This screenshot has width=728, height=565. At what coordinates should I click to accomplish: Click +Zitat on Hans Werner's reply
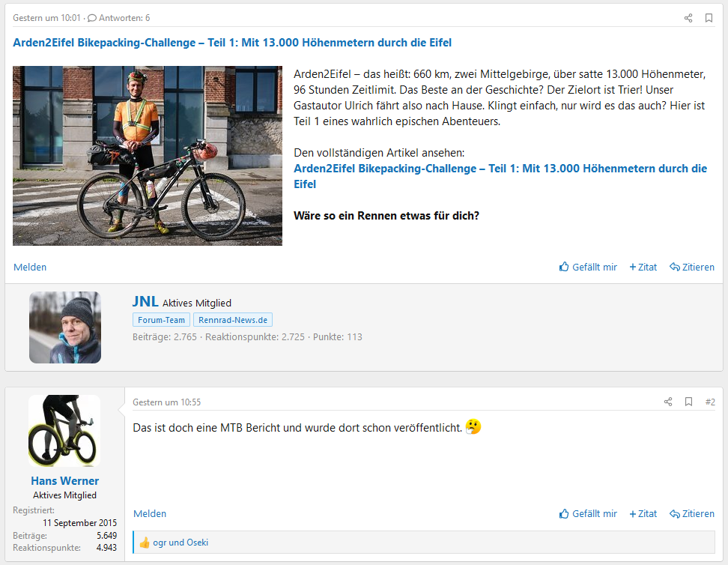[643, 514]
